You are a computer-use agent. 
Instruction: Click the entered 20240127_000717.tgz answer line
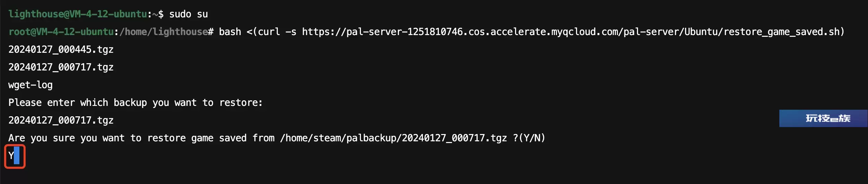click(61, 120)
